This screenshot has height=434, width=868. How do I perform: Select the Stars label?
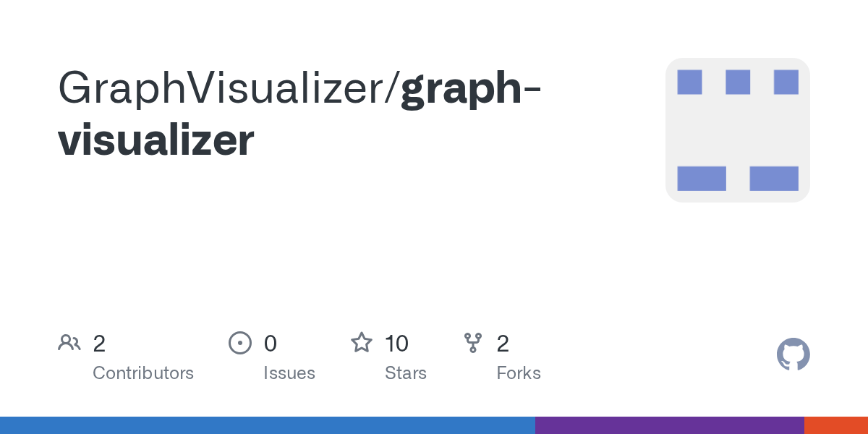(406, 373)
